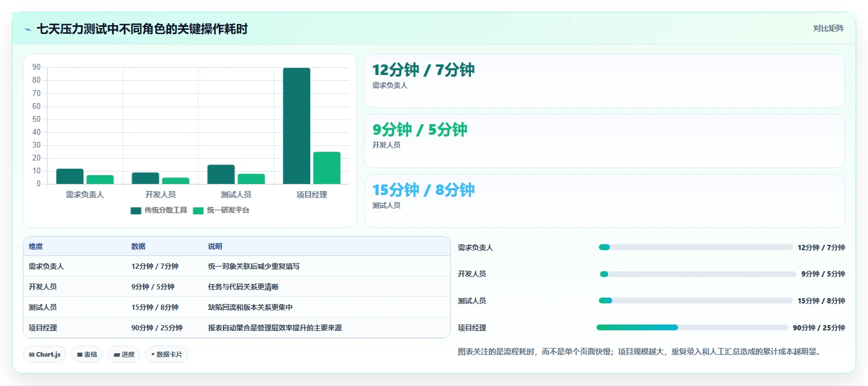
Task: Select the dark bar for 测试人员 in the chart
Action: (x=221, y=175)
